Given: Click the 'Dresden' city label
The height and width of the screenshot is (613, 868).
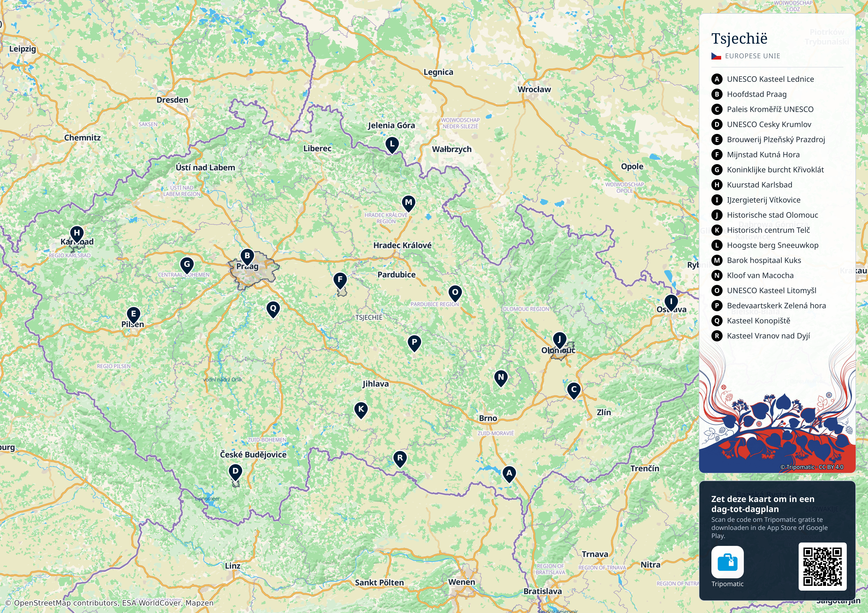Looking at the screenshot, I should point(172,100).
